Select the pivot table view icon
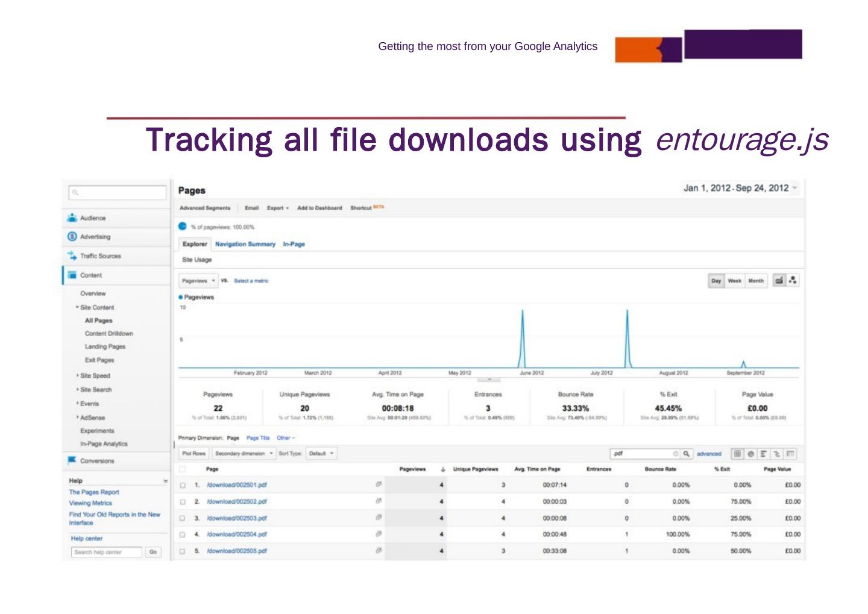Image resolution: width=868 pixels, height=614 pixels. click(x=790, y=454)
